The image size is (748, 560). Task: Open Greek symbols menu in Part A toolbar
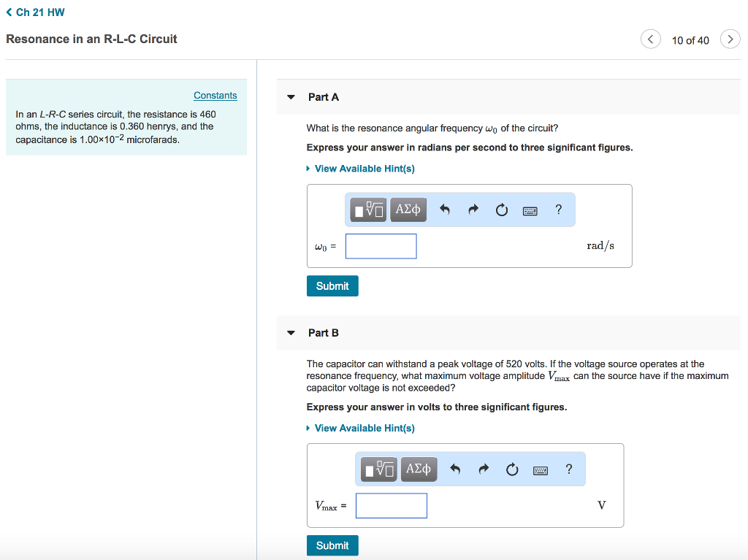point(408,210)
